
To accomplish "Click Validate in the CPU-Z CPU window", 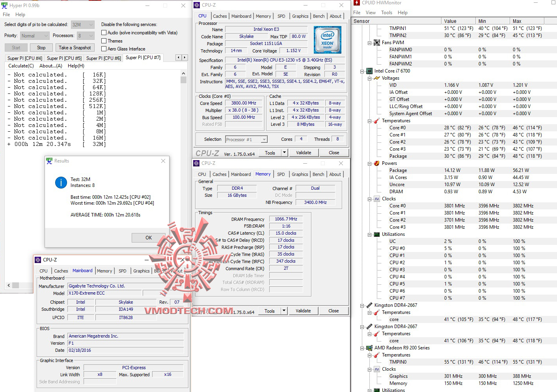I will (304, 153).
